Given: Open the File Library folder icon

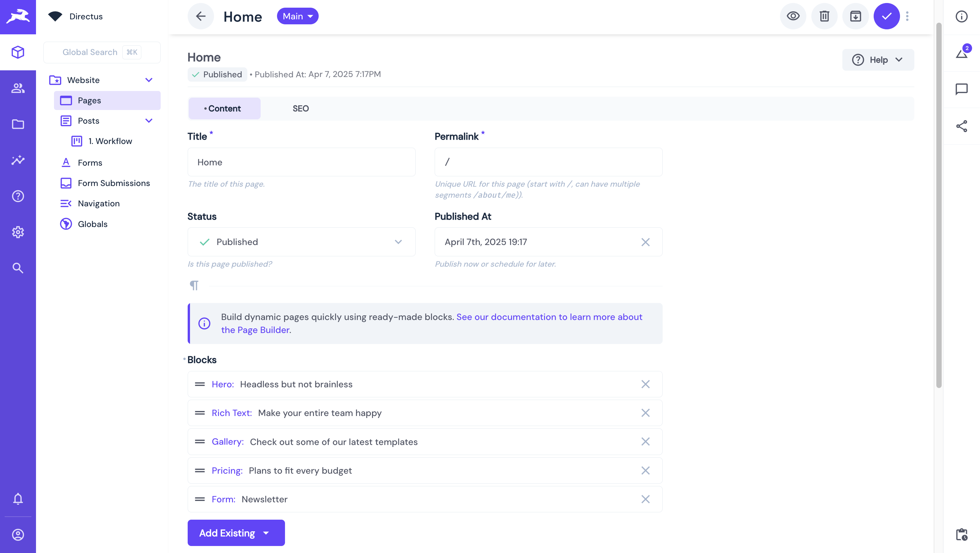Looking at the screenshot, I should [x=18, y=124].
